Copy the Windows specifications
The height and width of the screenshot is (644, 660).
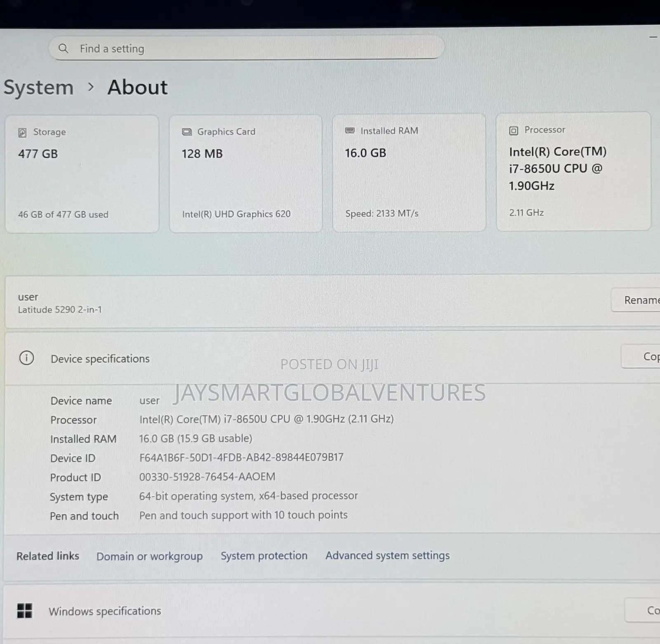click(642, 610)
